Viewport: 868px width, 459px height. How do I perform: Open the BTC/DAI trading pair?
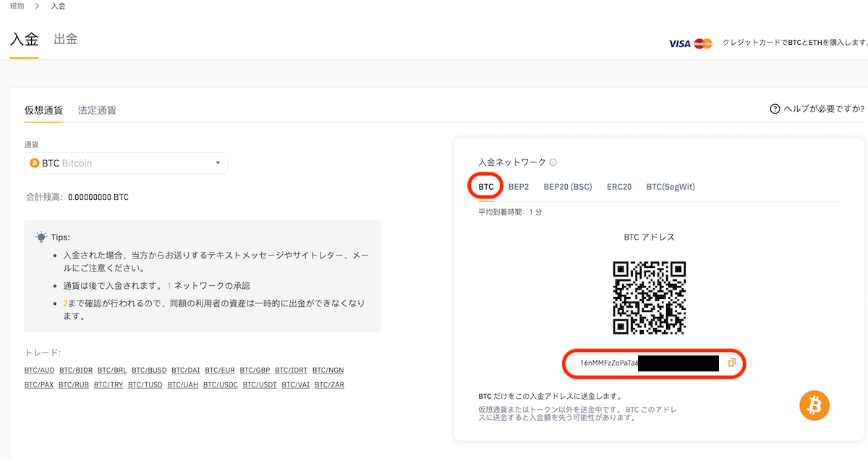point(186,371)
